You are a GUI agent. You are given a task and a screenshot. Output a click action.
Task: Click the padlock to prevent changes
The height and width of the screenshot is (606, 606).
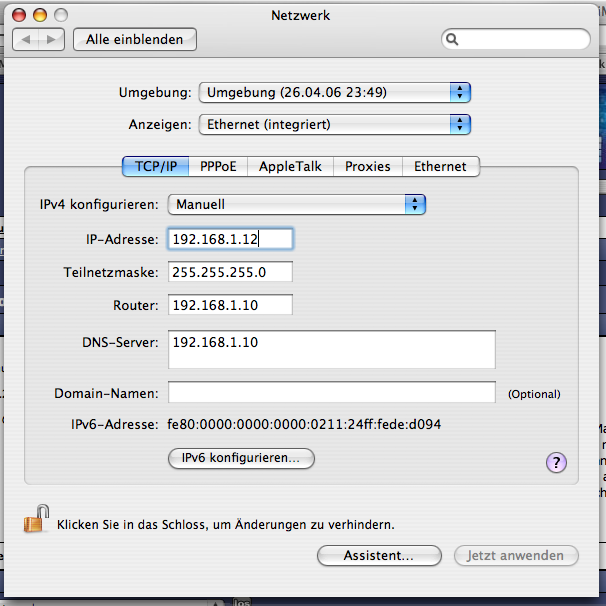[x=36, y=519]
